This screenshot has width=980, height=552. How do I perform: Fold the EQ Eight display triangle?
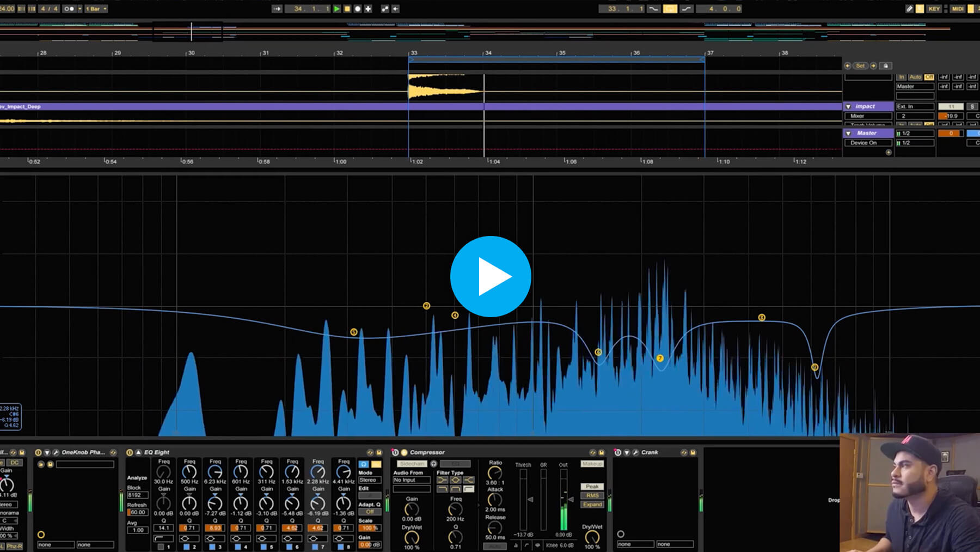pyautogui.click(x=138, y=452)
